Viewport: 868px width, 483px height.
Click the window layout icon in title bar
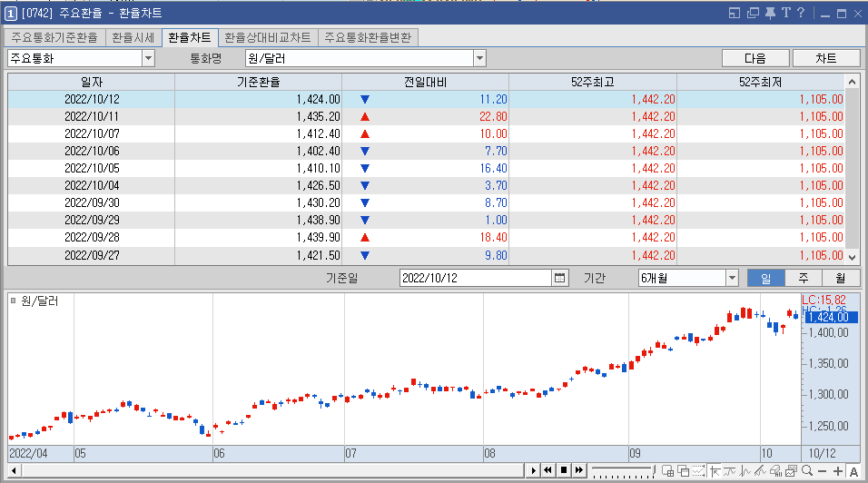(734, 14)
